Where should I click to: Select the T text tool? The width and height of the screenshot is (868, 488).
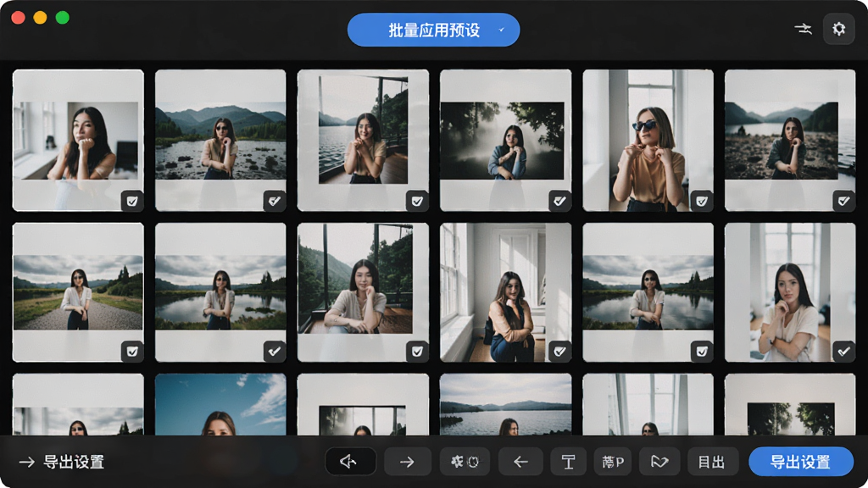tap(569, 462)
